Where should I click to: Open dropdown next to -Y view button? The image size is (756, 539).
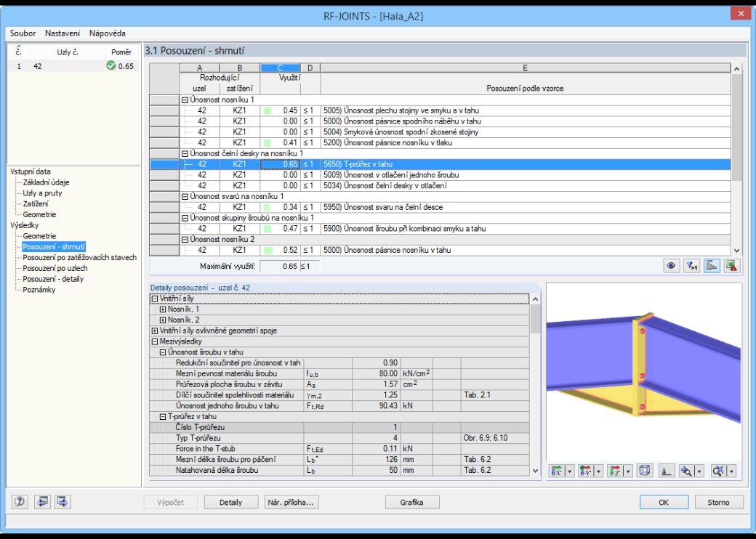pyautogui.click(x=598, y=471)
